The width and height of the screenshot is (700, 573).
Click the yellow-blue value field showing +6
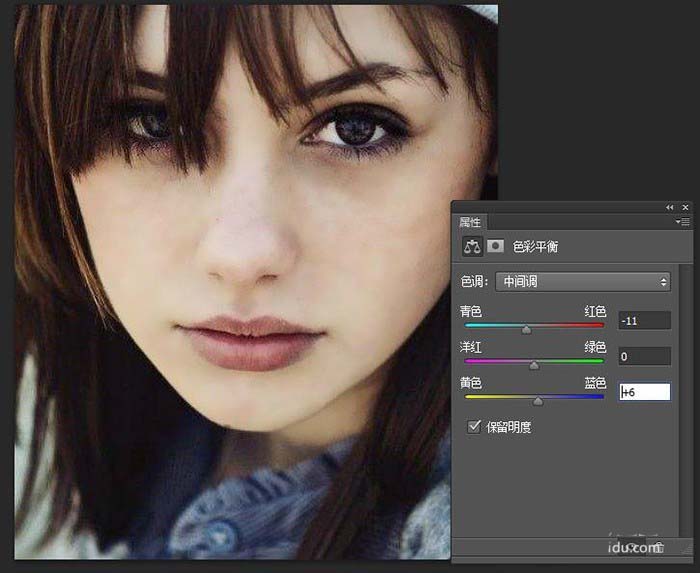click(644, 392)
